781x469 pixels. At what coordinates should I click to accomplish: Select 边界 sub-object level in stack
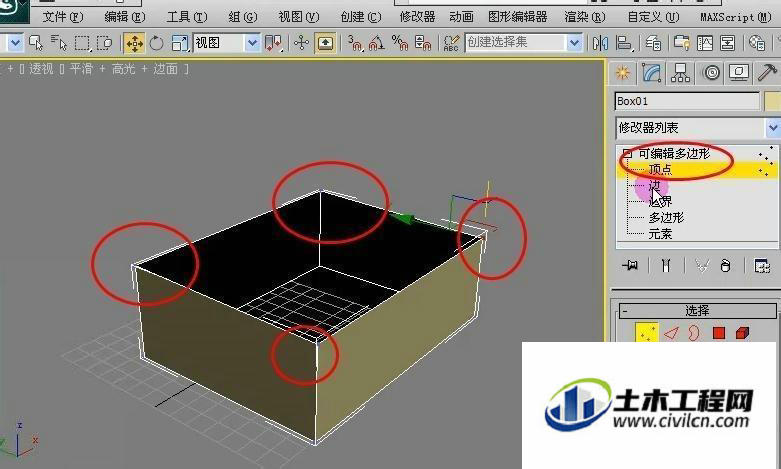tap(660, 202)
